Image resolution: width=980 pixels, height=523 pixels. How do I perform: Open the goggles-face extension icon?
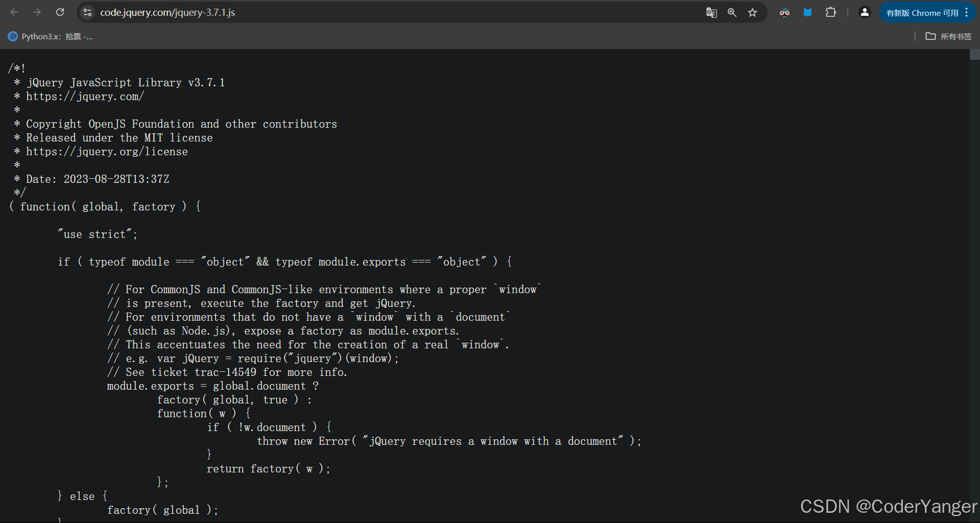784,13
